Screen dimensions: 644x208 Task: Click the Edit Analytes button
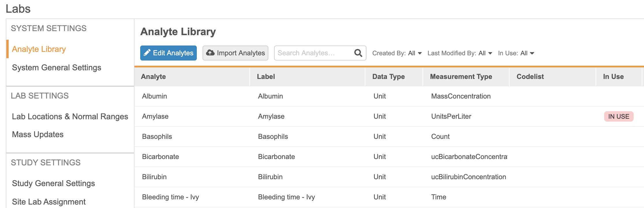coord(169,53)
